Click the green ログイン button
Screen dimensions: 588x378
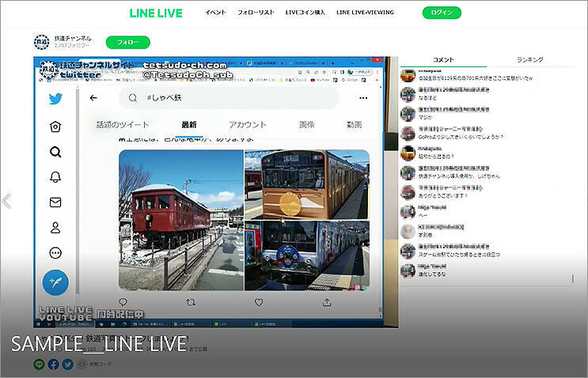pos(442,13)
